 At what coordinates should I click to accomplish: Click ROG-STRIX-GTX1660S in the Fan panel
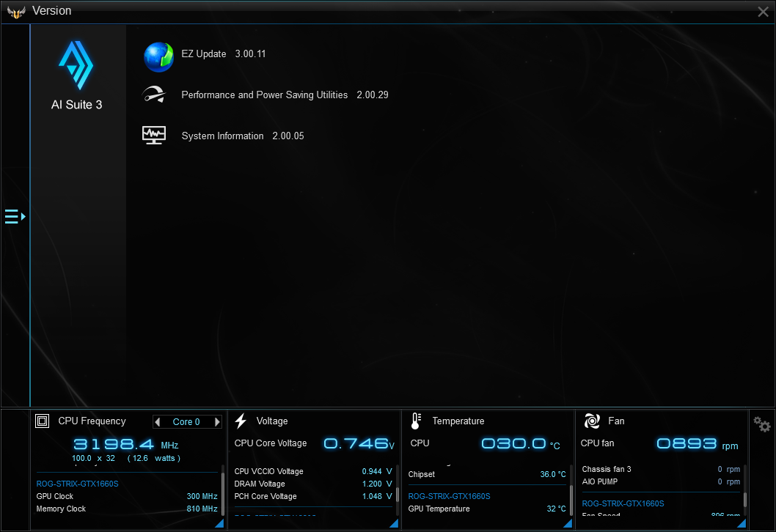tap(623, 503)
